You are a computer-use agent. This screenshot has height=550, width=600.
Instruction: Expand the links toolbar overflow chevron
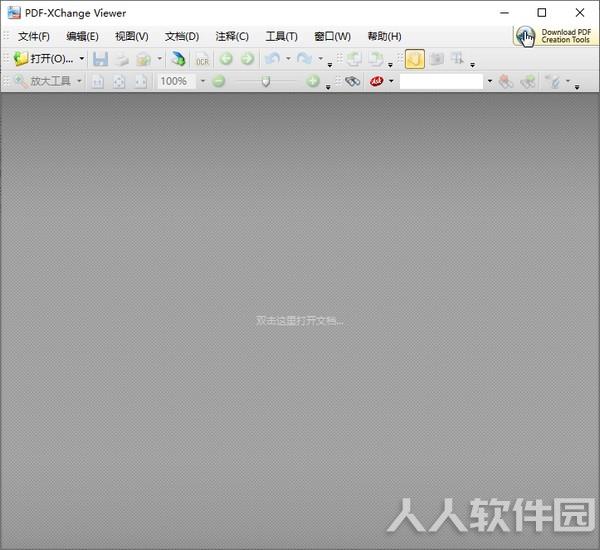pos(577,88)
